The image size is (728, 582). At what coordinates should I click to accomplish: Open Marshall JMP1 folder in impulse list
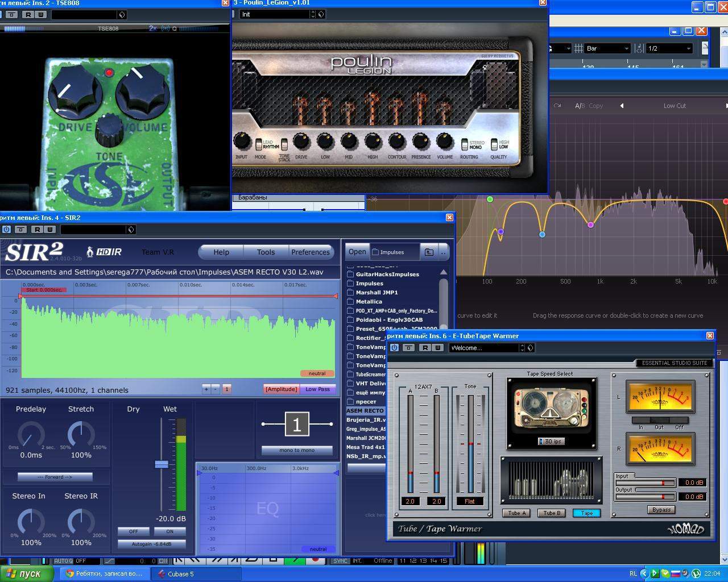click(377, 293)
